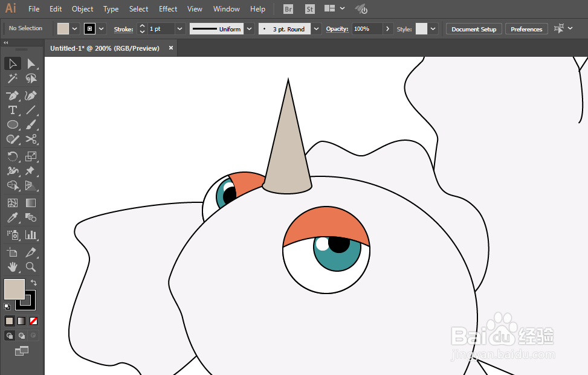This screenshot has height=375, width=588.
Task: Select the Paintbrush tool
Action: coord(31,125)
